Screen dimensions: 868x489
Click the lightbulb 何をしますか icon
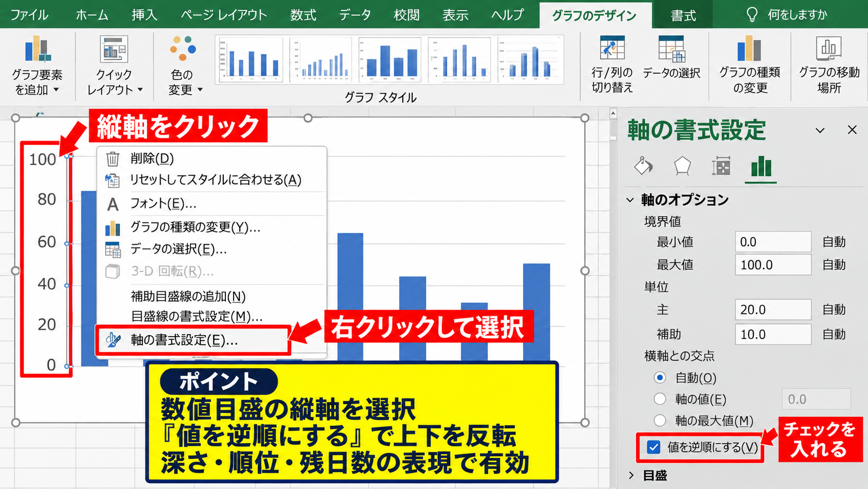pyautogui.click(x=752, y=15)
